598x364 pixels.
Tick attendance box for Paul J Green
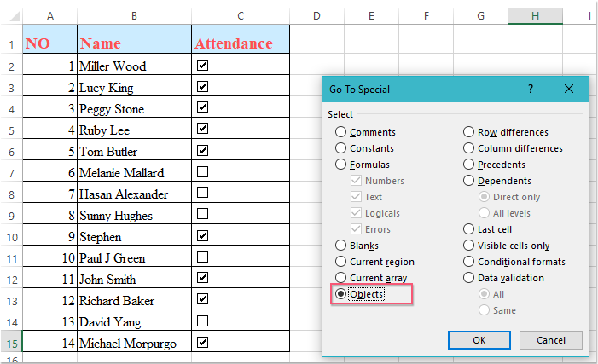coord(202,257)
